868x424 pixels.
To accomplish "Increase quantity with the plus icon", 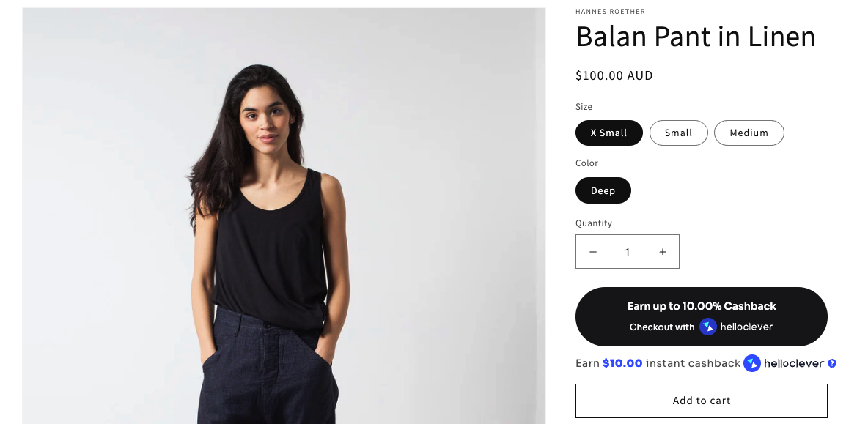I will point(663,252).
